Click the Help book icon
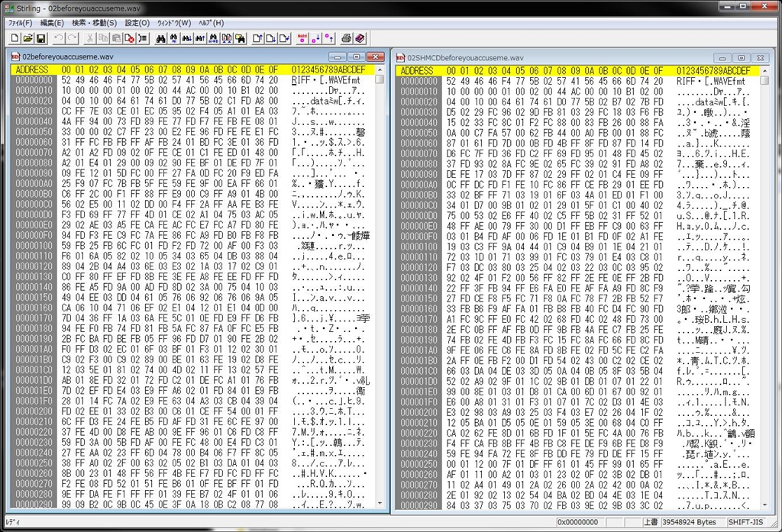This screenshot has width=782, height=532. [x=360, y=37]
